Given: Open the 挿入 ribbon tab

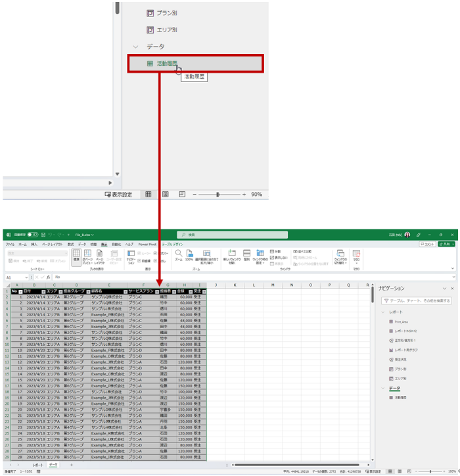Looking at the screenshot, I should (34, 244).
